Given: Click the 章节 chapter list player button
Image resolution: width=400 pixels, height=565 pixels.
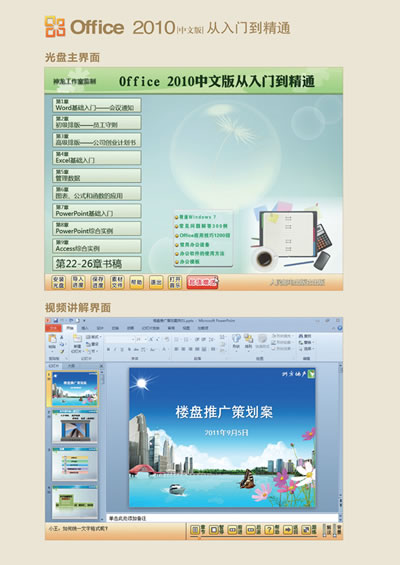Looking at the screenshot, I should (x=197, y=530).
